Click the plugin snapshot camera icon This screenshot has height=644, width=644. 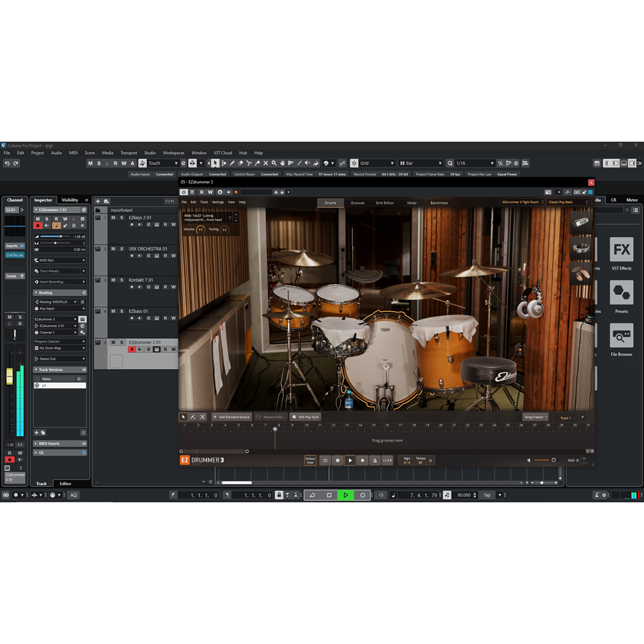click(548, 192)
